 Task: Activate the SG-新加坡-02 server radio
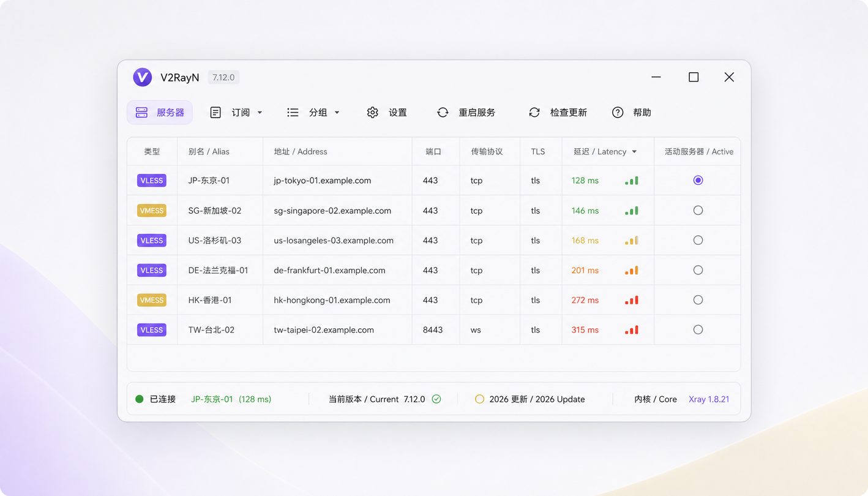[698, 210]
